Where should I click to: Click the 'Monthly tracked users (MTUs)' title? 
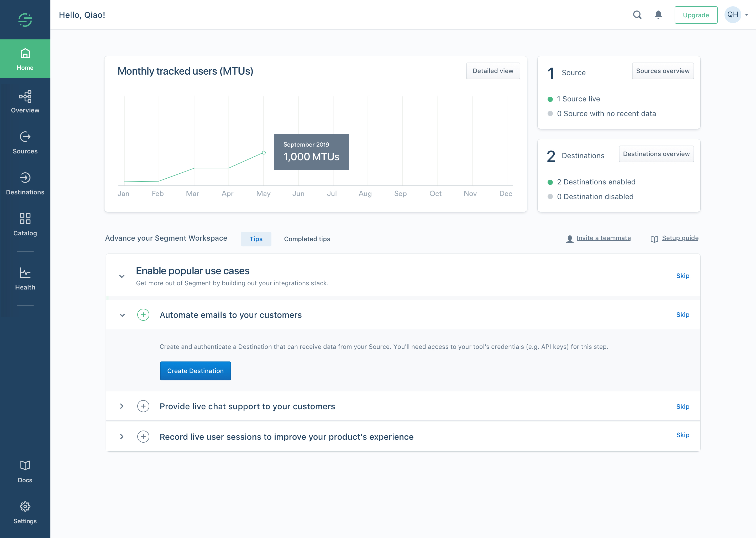tap(185, 71)
